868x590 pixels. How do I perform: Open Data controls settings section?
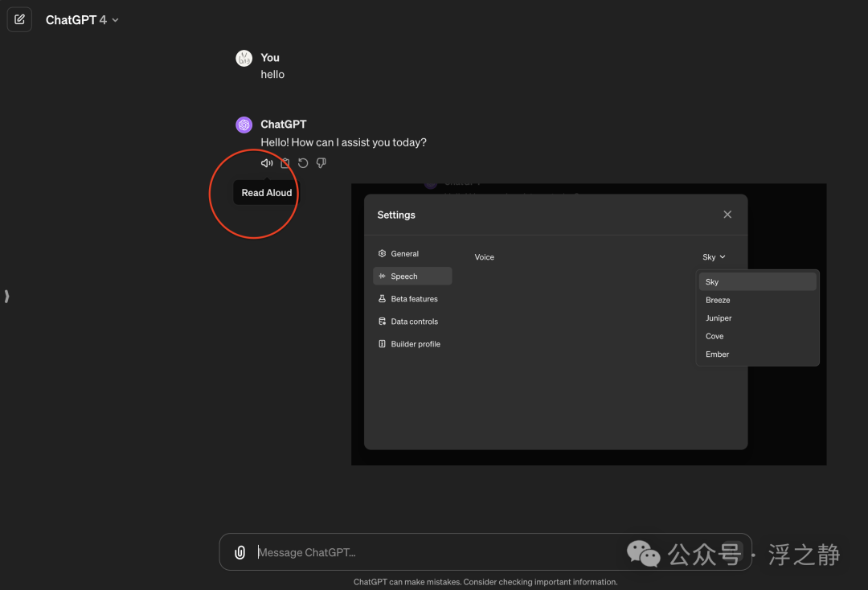pyautogui.click(x=412, y=322)
